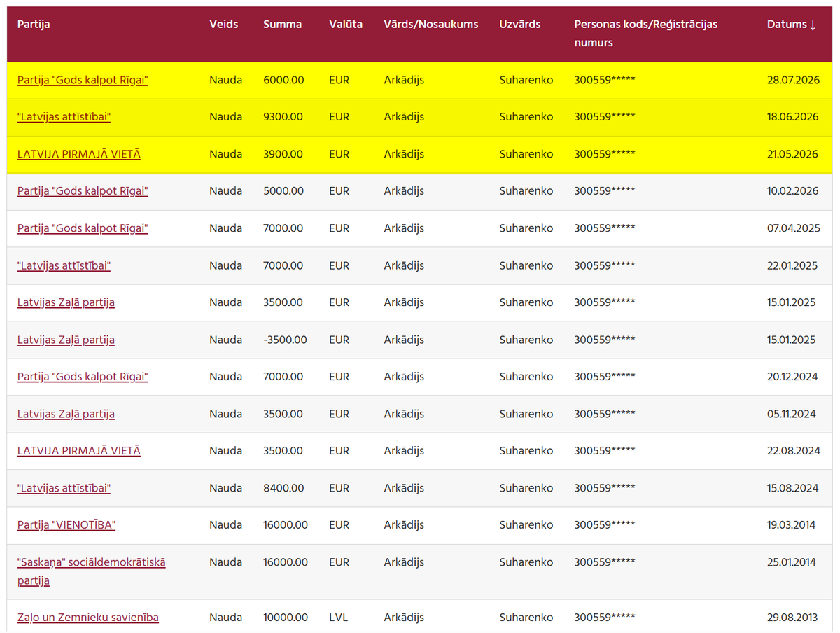Click the date 15.08.2024

coord(792,488)
